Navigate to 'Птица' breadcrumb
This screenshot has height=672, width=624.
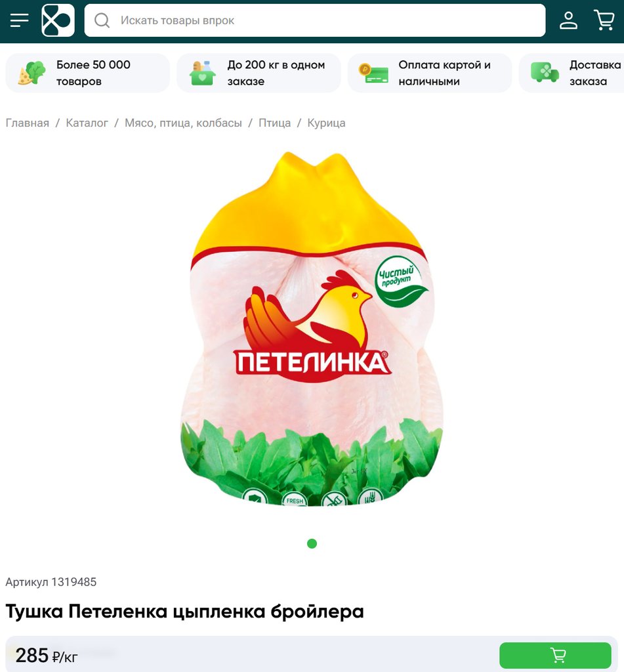click(275, 123)
